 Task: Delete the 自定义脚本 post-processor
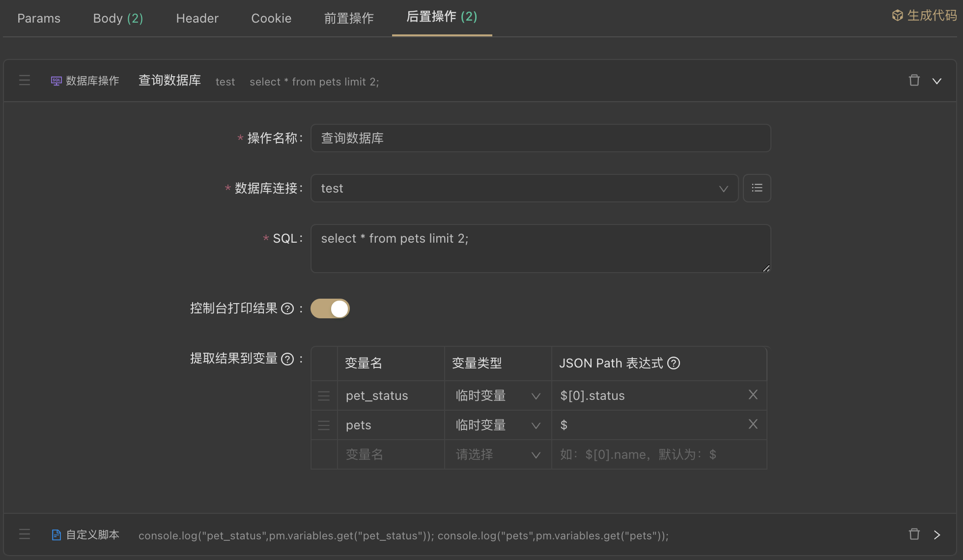[x=914, y=534]
